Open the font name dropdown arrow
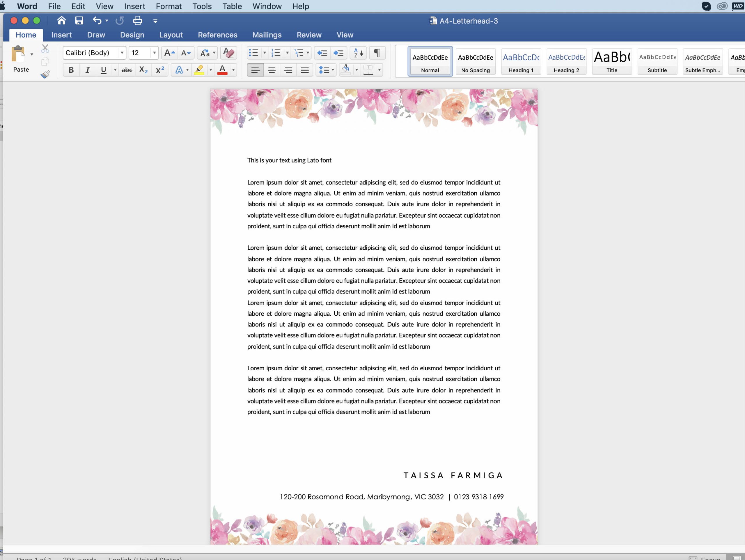Screen dimensions: 745x560 (122, 53)
